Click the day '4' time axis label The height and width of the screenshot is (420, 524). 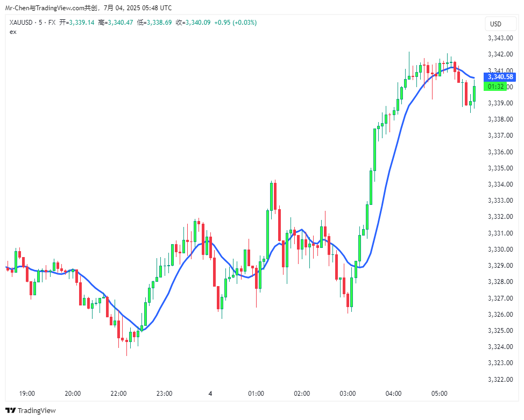[210, 393]
